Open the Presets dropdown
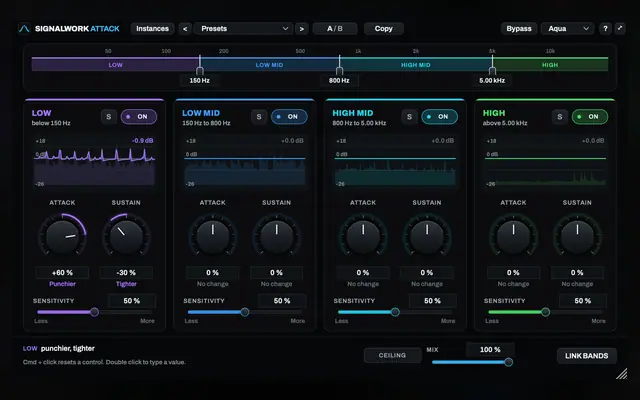This screenshot has height=400, width=640. (x=243, y=29)
